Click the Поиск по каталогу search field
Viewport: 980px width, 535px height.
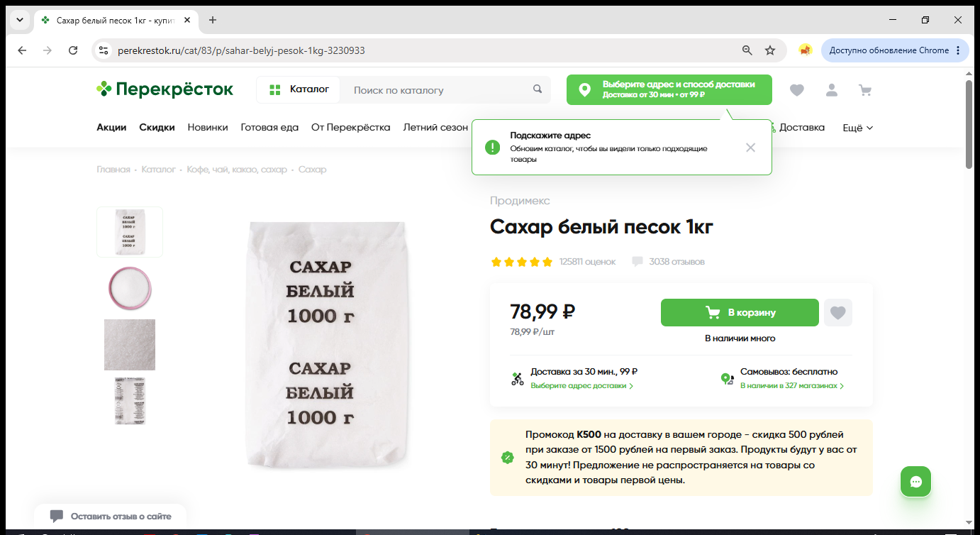click(440, 90)
